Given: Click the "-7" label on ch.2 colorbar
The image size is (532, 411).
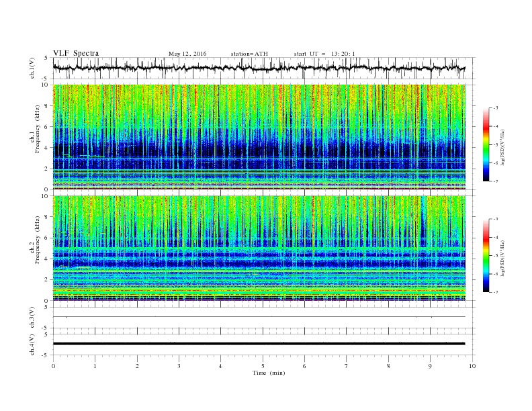Looking at the screenshot, I should (x=496, y=292).
